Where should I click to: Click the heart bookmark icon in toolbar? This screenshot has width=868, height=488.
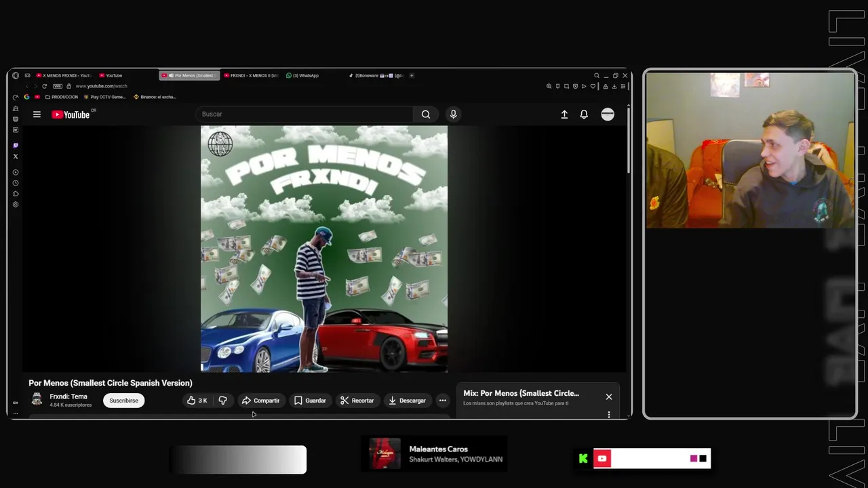pyautogui.click(x=593, y=86)
